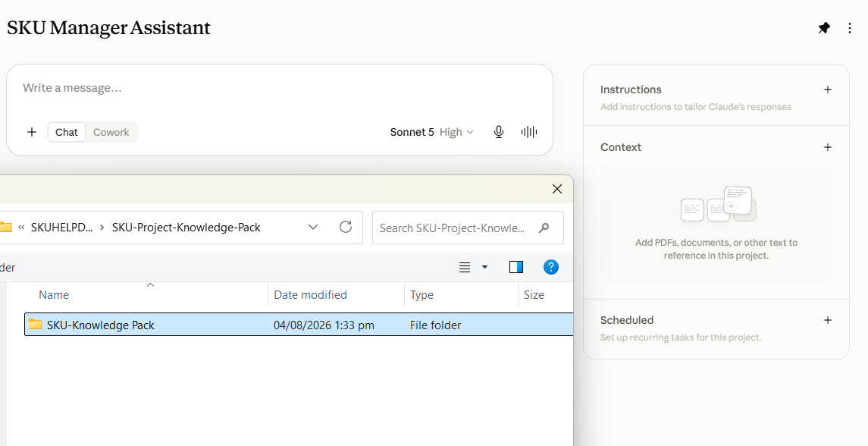The width and height of the screenshot is (868, 446).
Task: Sort files by Type column header
Action: click(421, 295)
